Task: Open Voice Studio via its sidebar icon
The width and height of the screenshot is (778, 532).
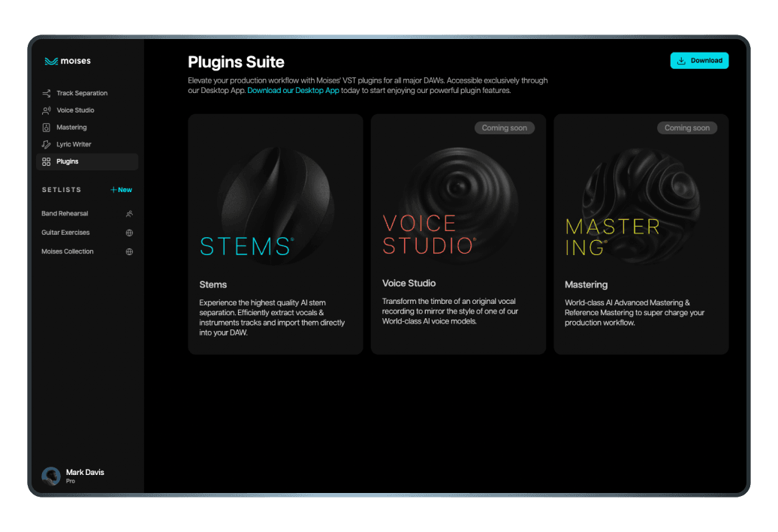Action: [47, 110]
